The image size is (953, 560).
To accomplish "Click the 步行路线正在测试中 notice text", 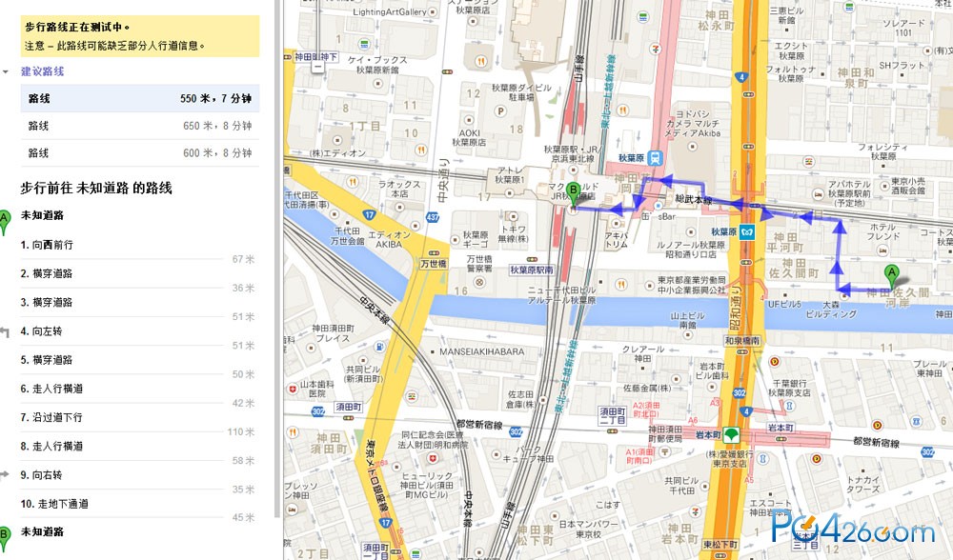I will (x=77, y=28).
